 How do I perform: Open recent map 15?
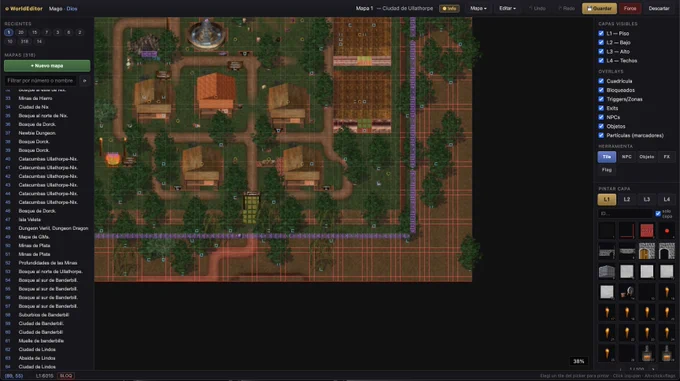[34, 33]
